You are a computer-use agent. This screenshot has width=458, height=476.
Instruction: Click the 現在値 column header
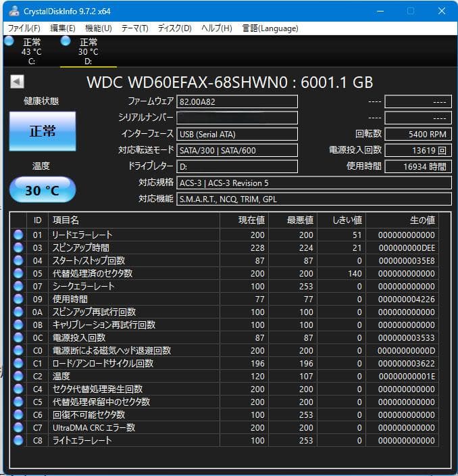coord(244,220)
